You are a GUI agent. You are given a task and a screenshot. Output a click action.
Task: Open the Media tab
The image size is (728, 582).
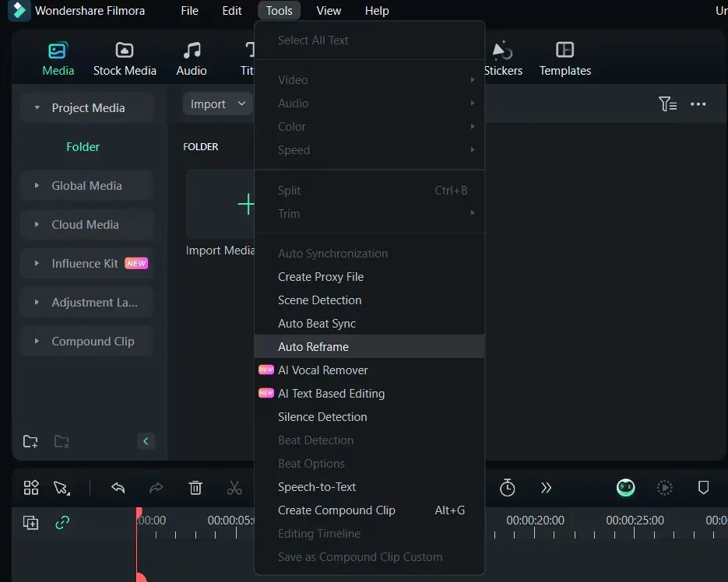point(58,59)
